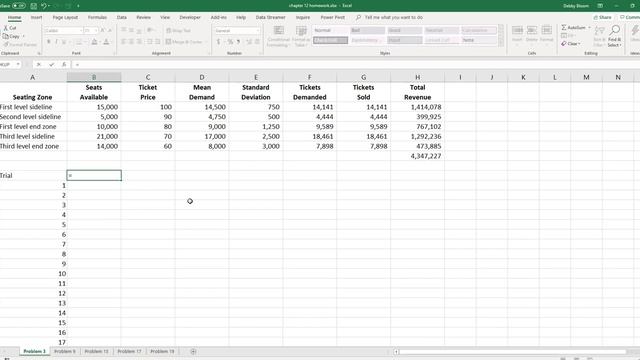Click the Cancel X in formula bar
The image size is (640, 360).
click(x=39, y=64)
